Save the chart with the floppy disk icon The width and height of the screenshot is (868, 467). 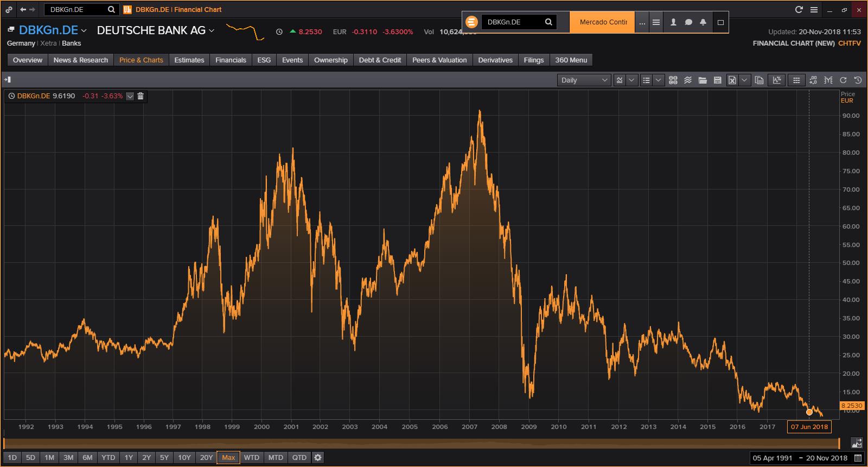pos(717,80)
